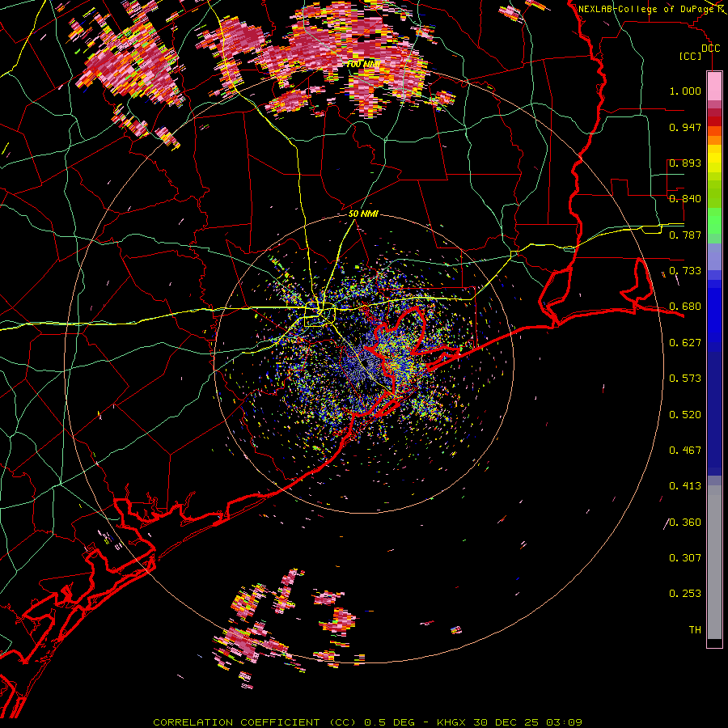The width and height of the screenshot is (728, 728).
Task: Select the 0.573 scale value
Action: point(685,379)
